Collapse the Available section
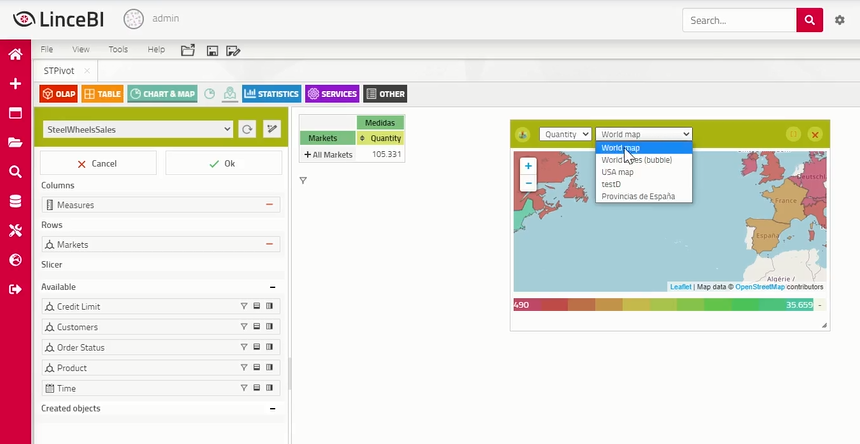860x444 pixels. 273,287
